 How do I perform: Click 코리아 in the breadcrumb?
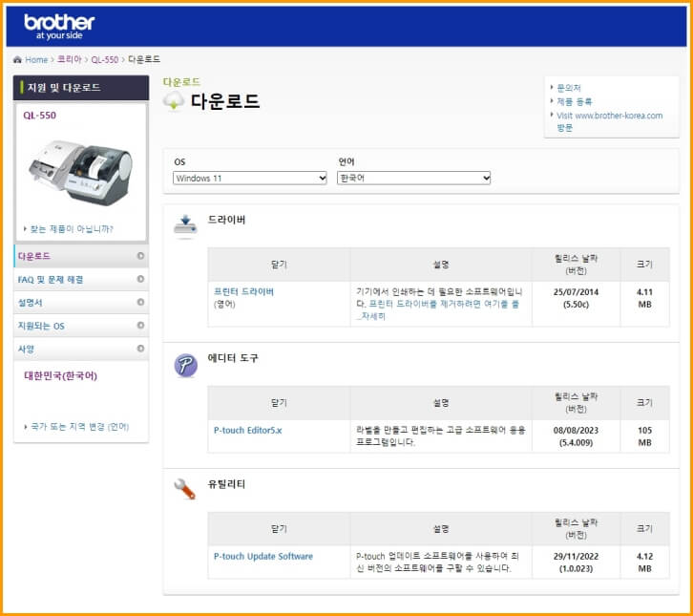[x=70, y=60]
